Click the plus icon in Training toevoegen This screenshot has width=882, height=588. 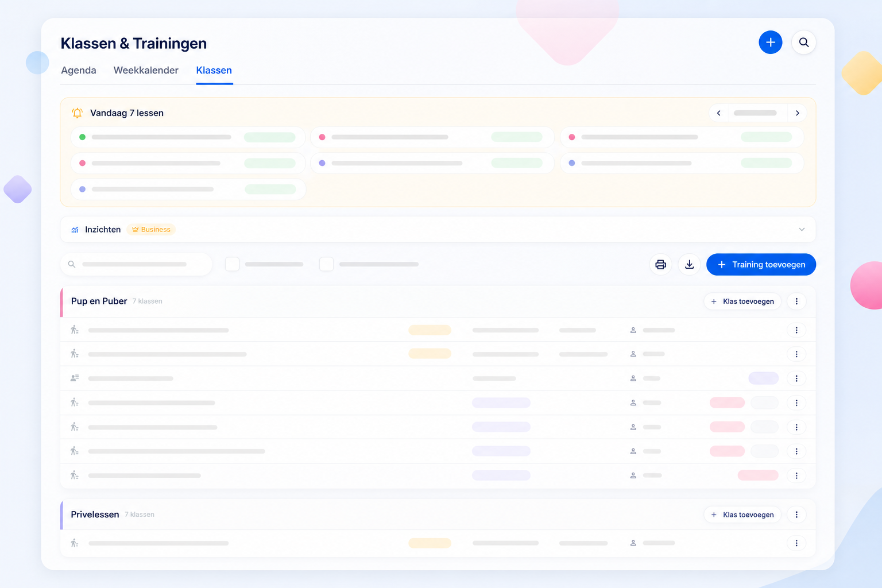[722, 265]
